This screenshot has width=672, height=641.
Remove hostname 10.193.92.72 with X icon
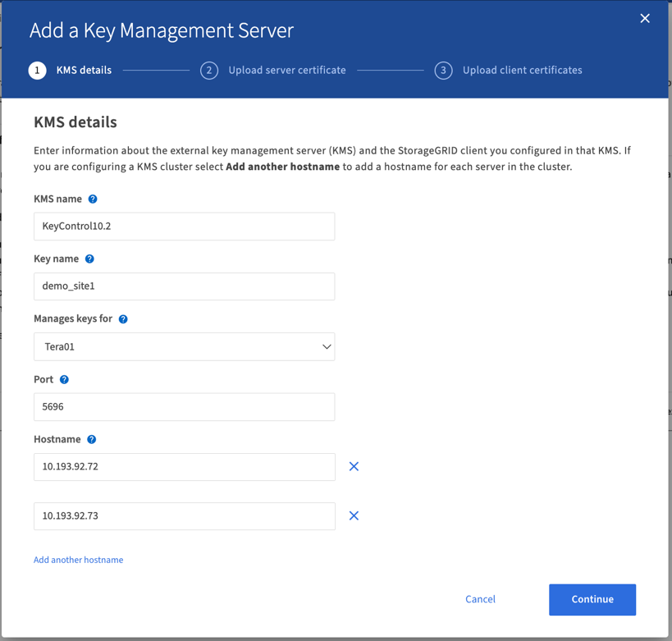tap(354, 466)
